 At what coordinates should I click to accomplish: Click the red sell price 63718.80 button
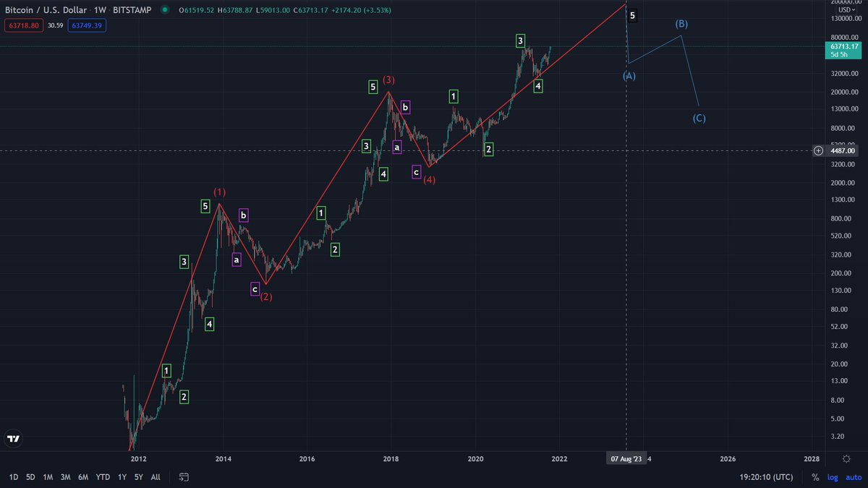(26, 25)
